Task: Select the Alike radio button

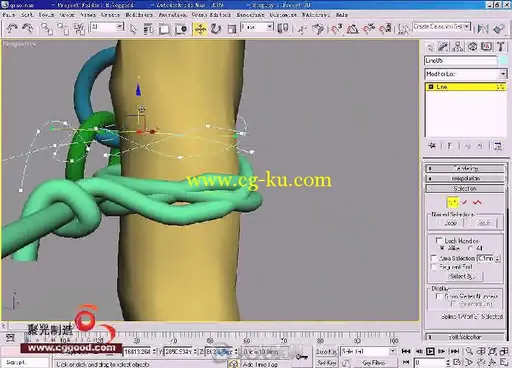Action: [x=442, y=248]
